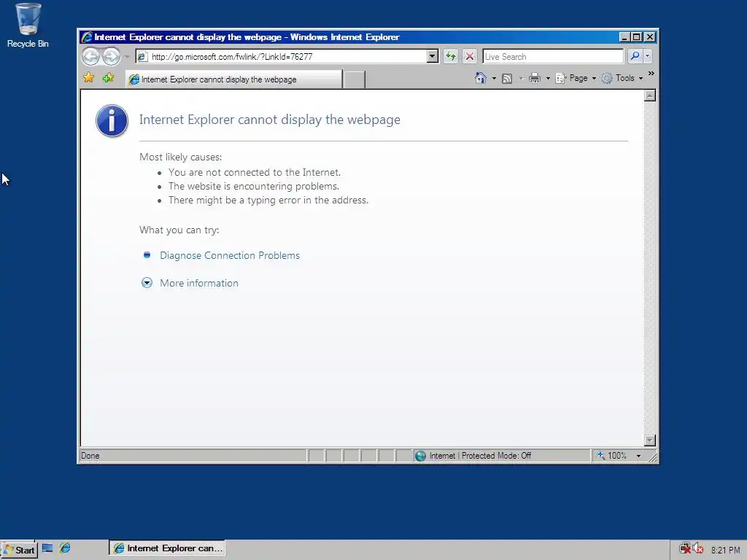Click the Print icon
The width and height of the screenshot is (747, 560).
point(535,78)
